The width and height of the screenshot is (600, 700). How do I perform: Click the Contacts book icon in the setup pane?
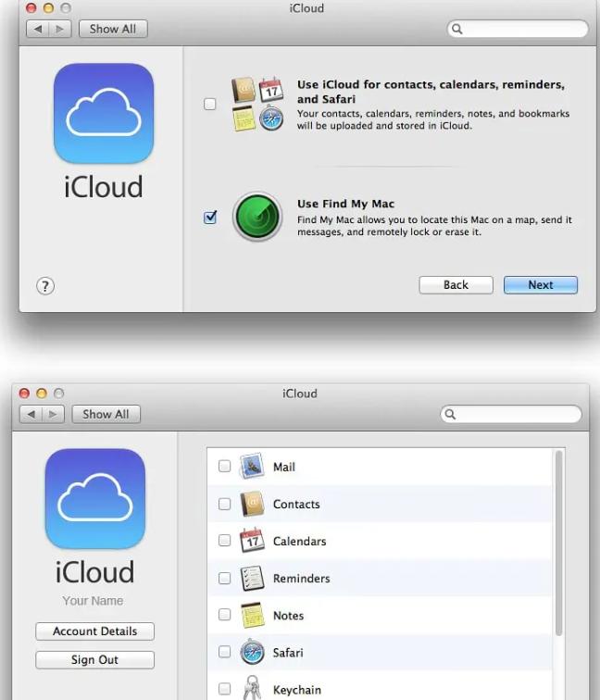[244, 90]
